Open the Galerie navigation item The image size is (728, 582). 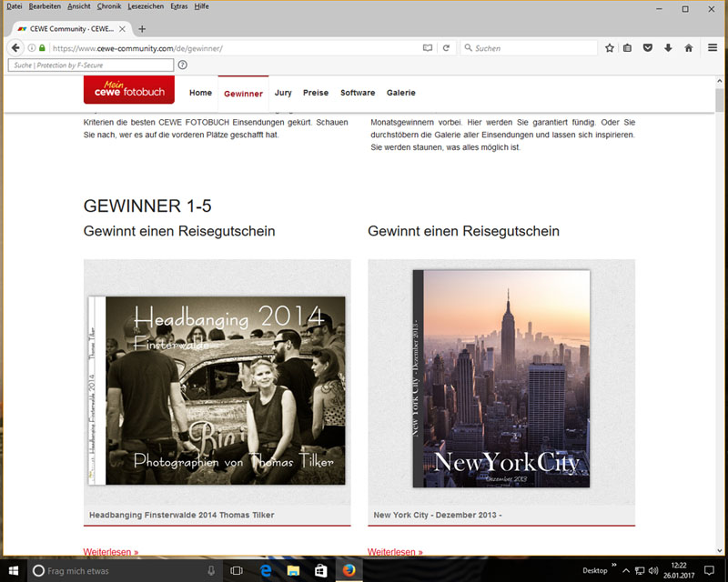pyautogui.click(x=400, y=93)
